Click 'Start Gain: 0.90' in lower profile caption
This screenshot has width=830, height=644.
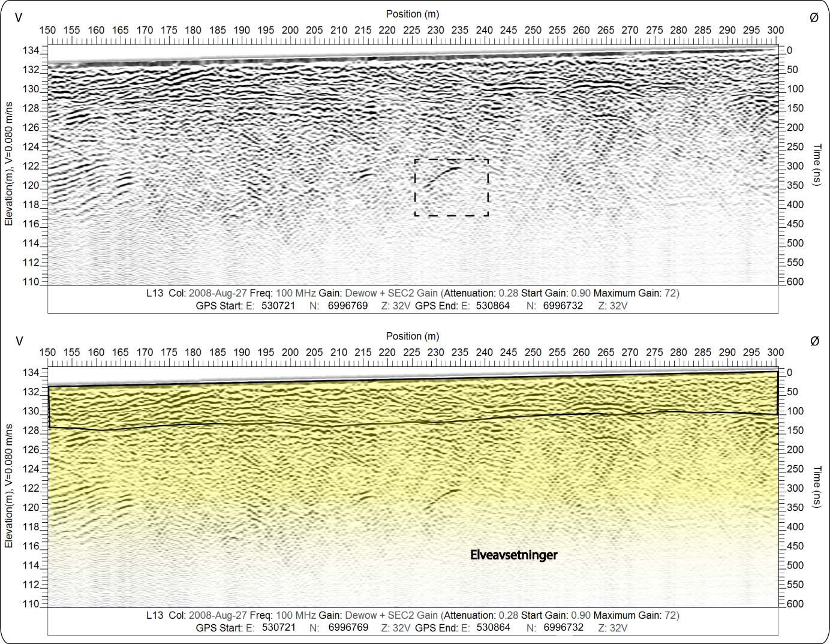coord(556,615)
